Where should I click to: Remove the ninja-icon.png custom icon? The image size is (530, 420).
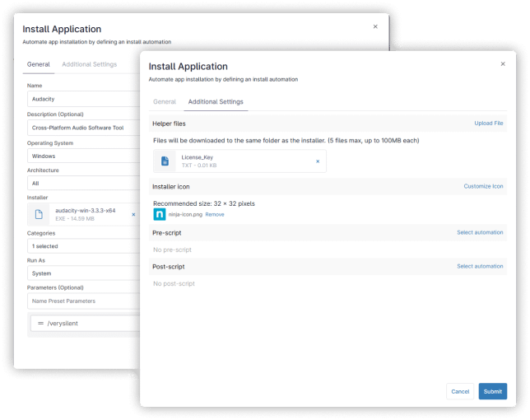[x=215, y=214]
